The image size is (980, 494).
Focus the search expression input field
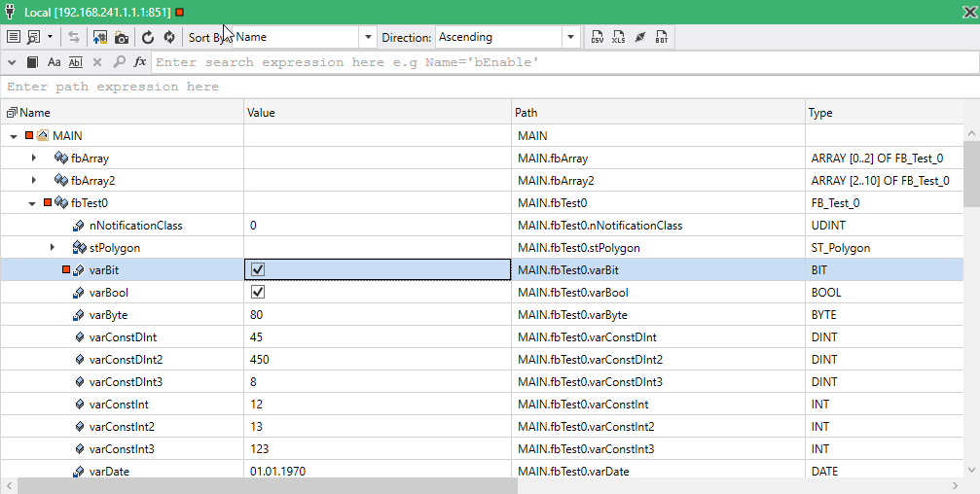[x=565, y=62]
